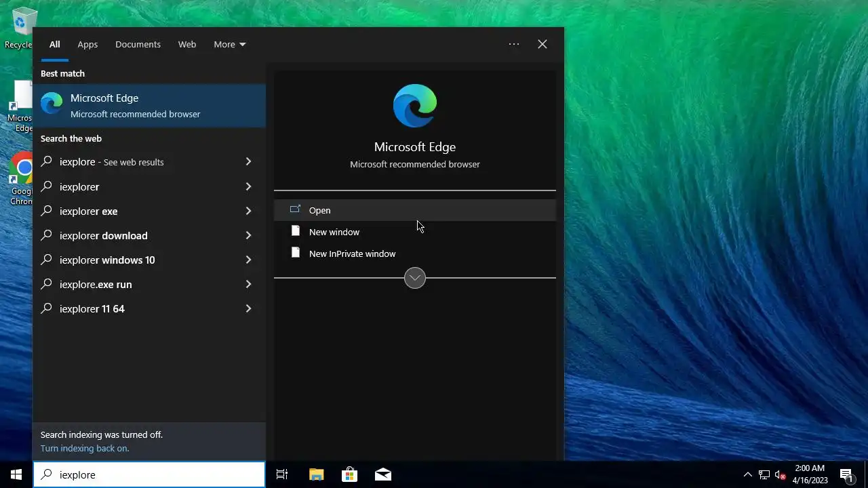868x488 pixels.
Task: Close the search panel with X
Action: click(542, 44)
